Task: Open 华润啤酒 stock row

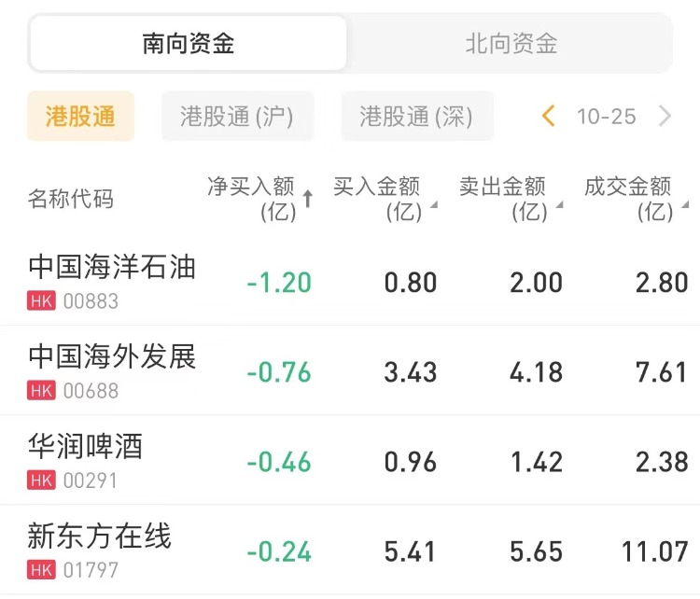Action: (86, 446)
